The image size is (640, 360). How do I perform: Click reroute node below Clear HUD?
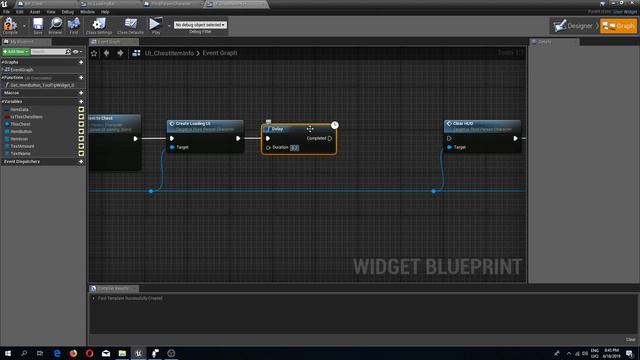click(x=433, y=191)
